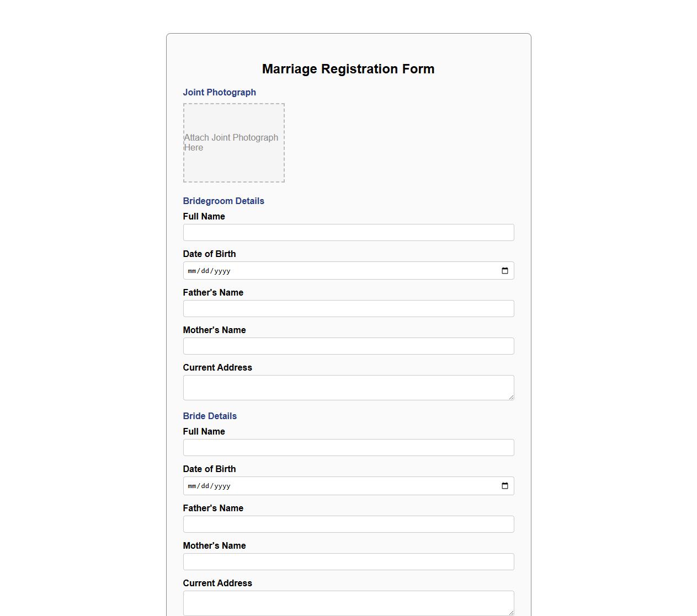Select the bridegroom Full Name input field
The height and width of the screenshot is (616, 697).
click(x=348, y=232)
